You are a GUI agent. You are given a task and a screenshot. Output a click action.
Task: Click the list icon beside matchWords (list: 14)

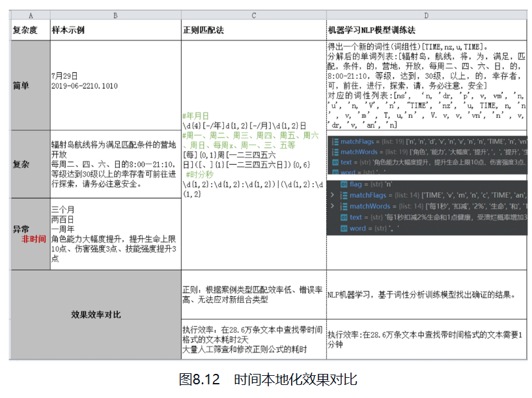(x=343, y=206)
